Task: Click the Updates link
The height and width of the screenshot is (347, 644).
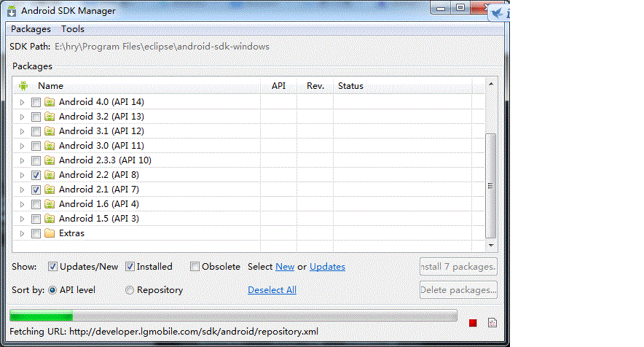Action: coord(327,267)
